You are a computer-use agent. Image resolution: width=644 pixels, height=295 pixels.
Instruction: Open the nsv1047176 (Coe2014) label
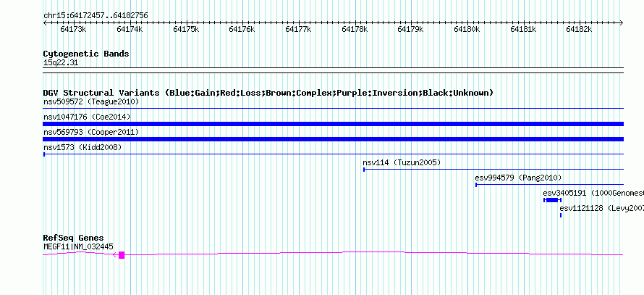coord(87,117)
